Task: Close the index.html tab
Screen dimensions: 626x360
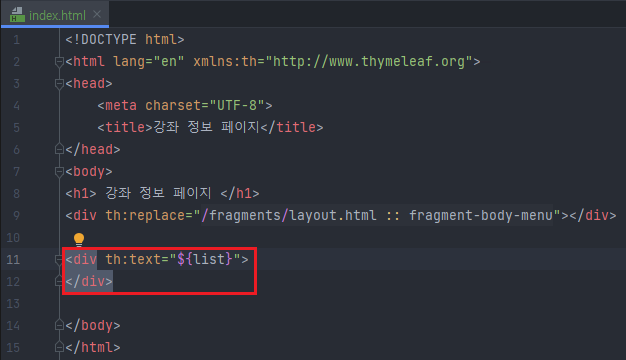Action: [x=97, y=14]
